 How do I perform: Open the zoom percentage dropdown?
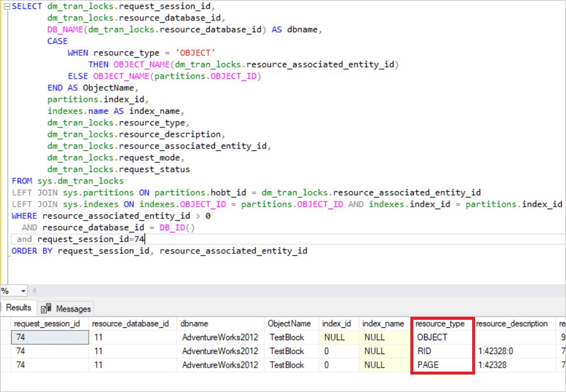pos(23,291)
